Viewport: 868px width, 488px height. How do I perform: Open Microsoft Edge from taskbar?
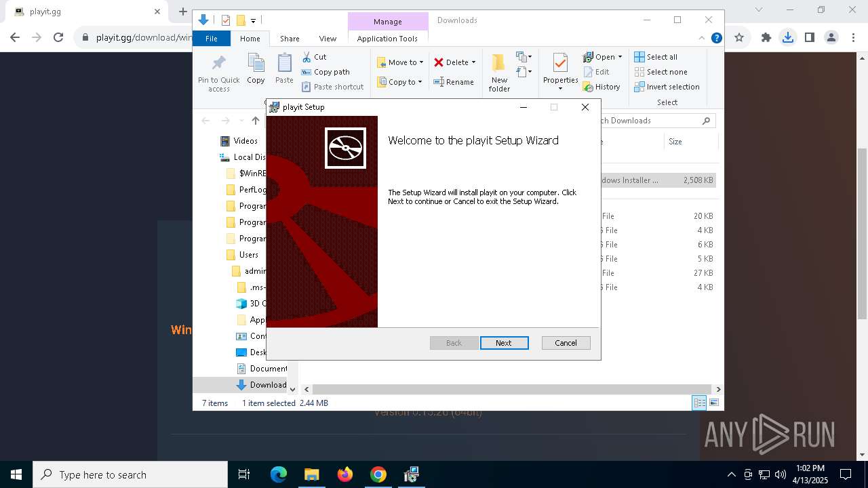coord(279,474)
